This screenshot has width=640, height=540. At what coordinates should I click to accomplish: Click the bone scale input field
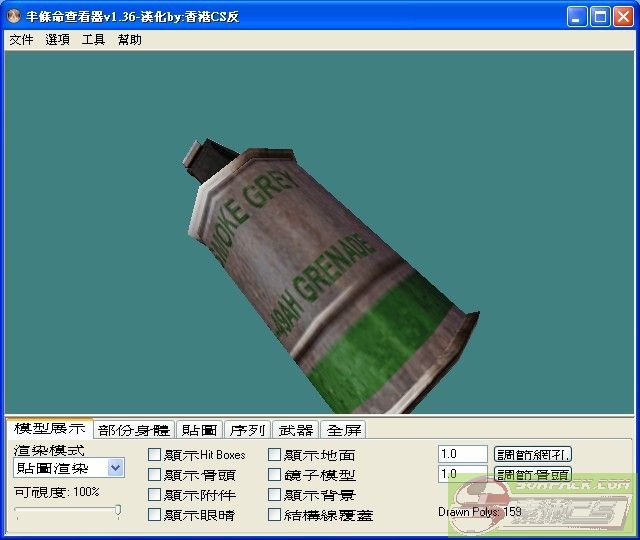point(463,474)
